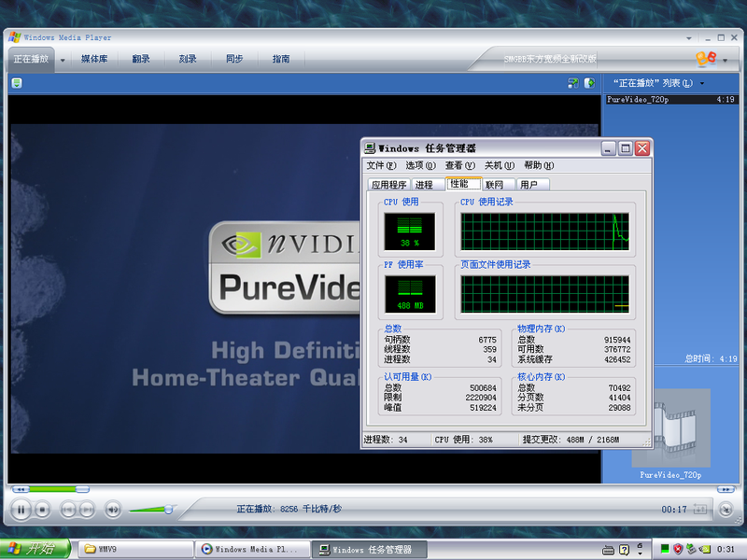747x560 pixels.
Task: Click the CPU usage gauge showing 38 %
Action: (x=410, y=231)
